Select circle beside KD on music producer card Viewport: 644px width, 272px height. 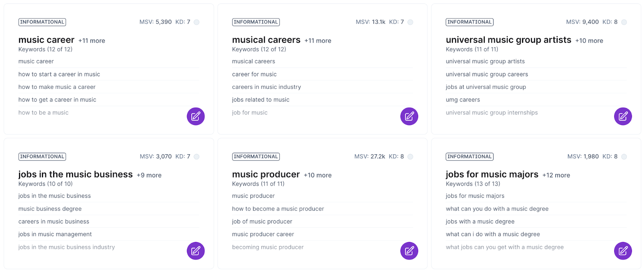click(410, 157)
